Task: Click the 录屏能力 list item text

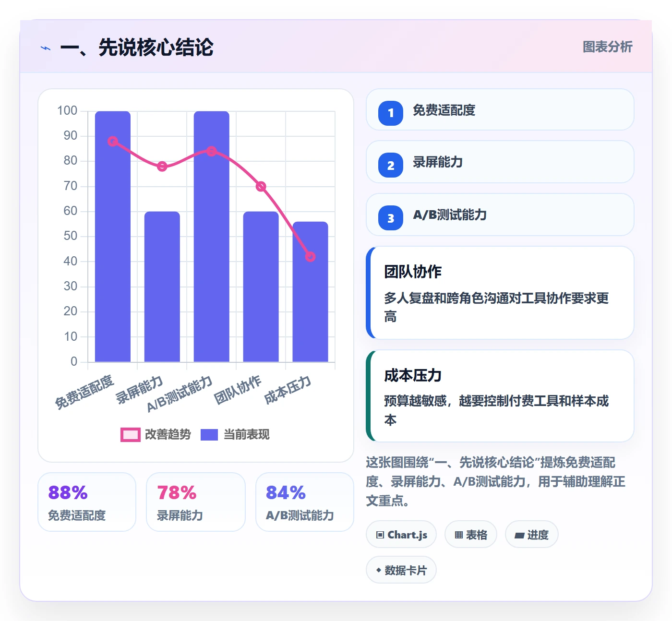Action: coord(438,162)
